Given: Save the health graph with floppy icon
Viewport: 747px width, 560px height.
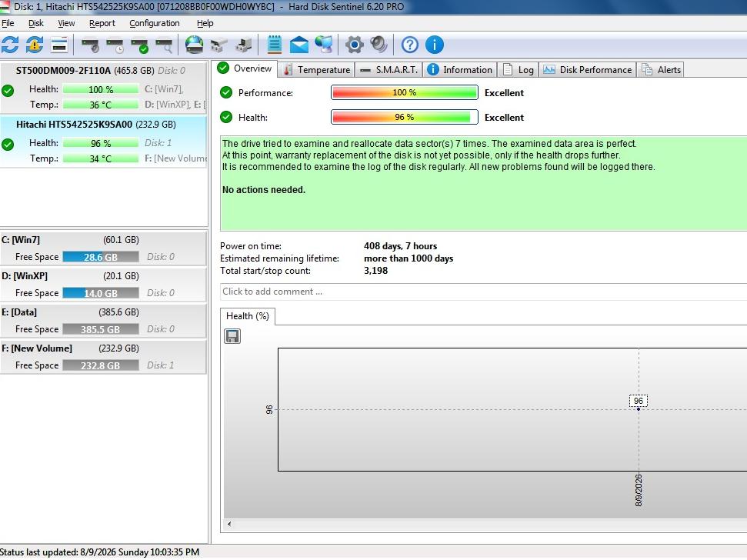Looking at the screenshot, I should [x=232, y=336].
